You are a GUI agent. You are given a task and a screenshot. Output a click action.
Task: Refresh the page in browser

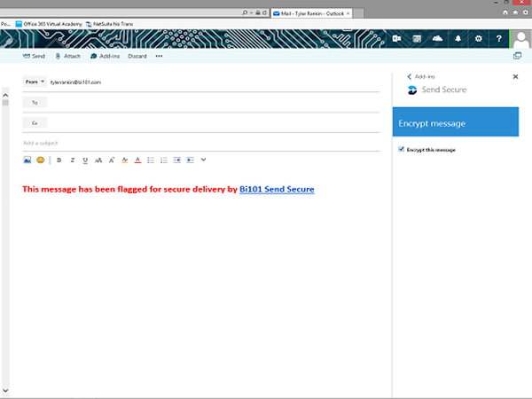pos(264,13)
